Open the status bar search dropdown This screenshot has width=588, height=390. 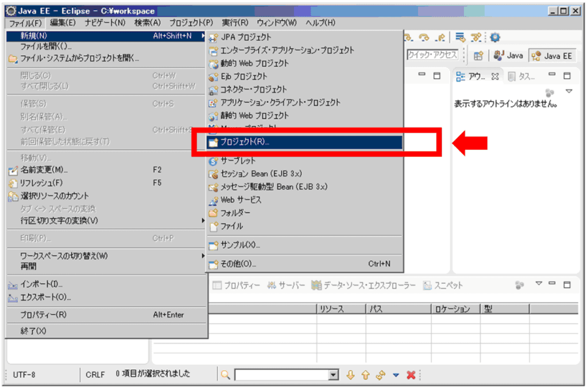point(333,375)
